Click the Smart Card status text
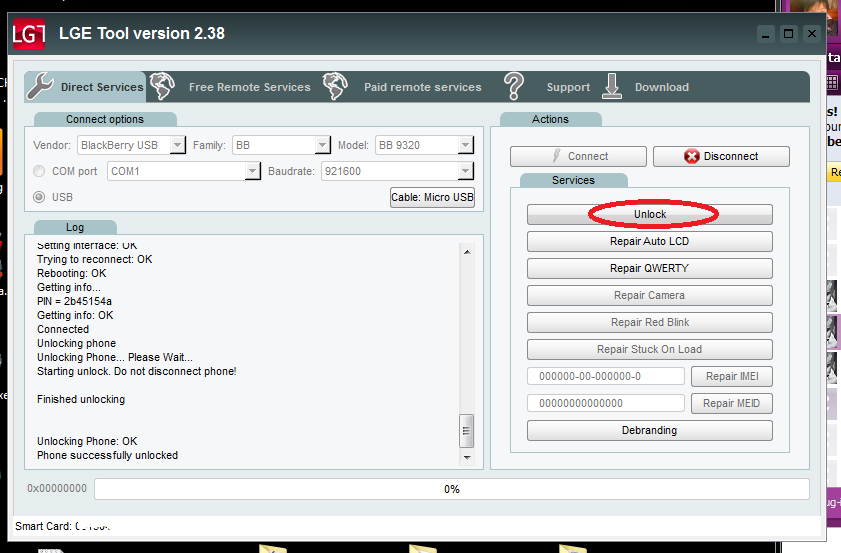The width and height of the screenshot is (841, 553). pyautogui.click(x=63, y=526)
